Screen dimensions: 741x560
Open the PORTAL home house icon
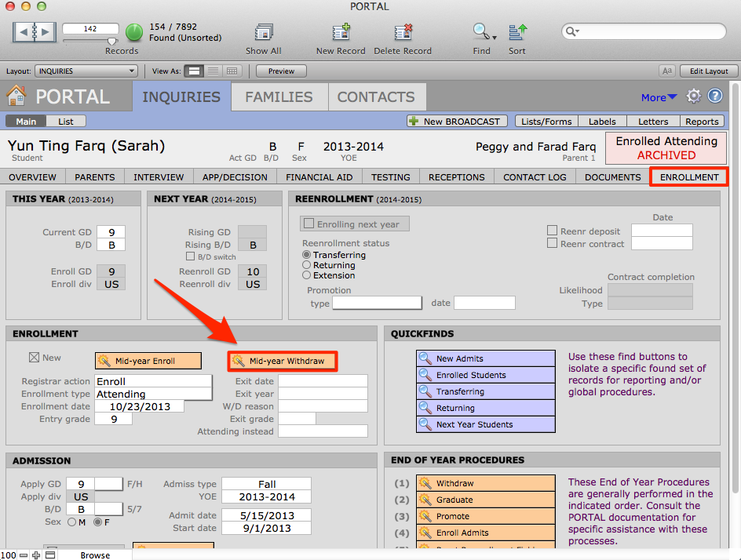pos(16,96)
